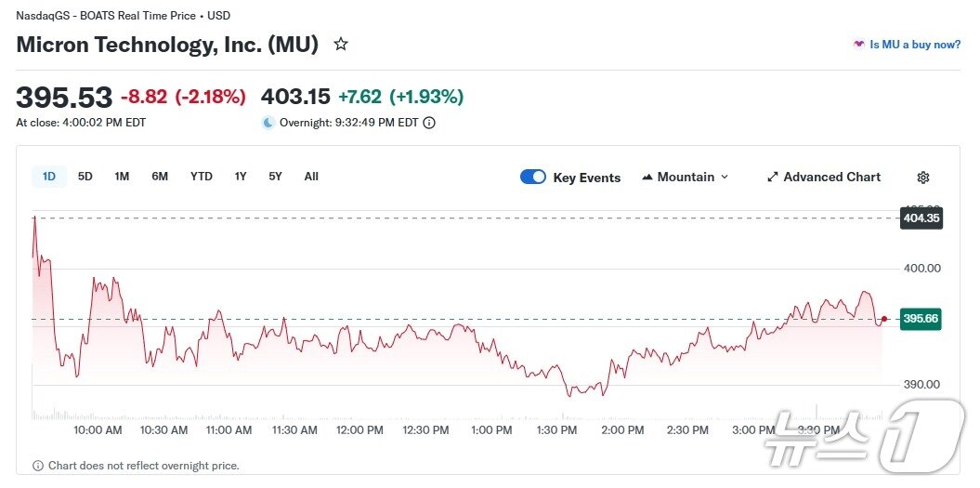Image resolution: width=980 pixels, height=488 pixels.
Task: Show the 6M chart range
Action: click(160, 177)
